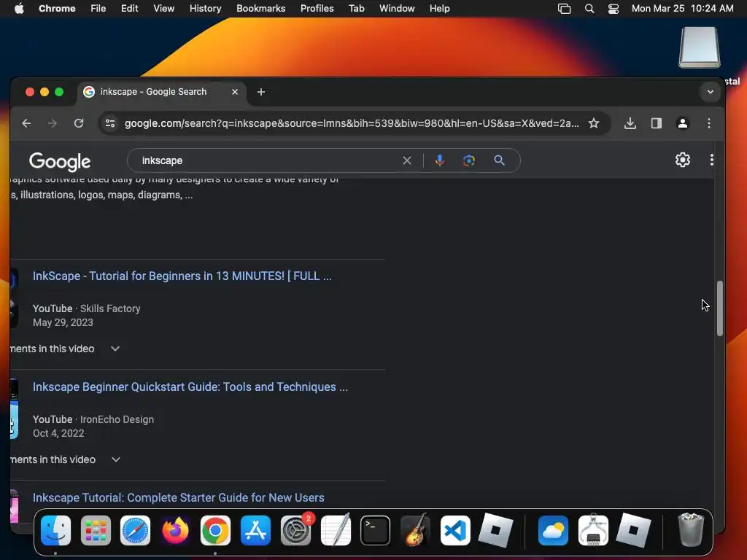Open a new tab with plus button
747x560 pixels.
(260, 92)
